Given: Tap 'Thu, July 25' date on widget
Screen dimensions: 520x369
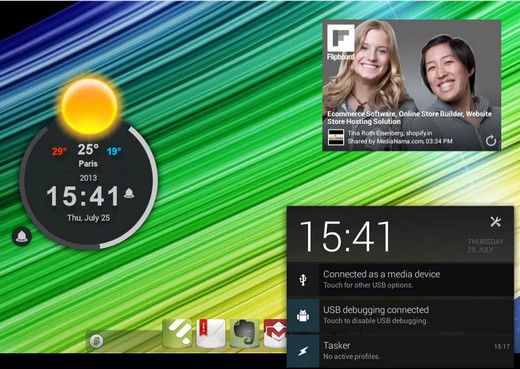Looking at the screenshot, I should (x=88, y=218).
